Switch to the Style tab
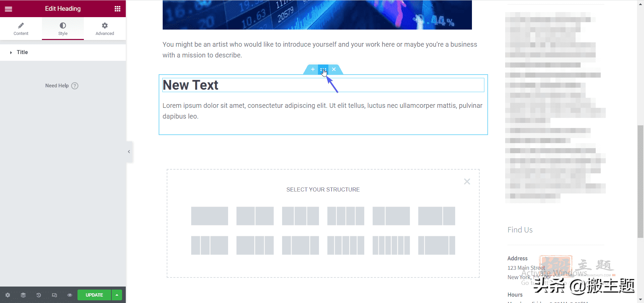 point(63,29)
